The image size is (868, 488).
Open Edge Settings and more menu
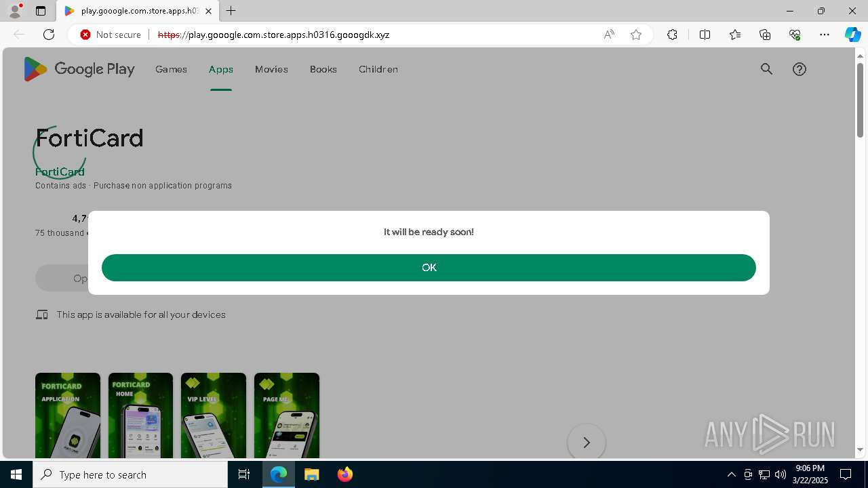tap(825, 35)
